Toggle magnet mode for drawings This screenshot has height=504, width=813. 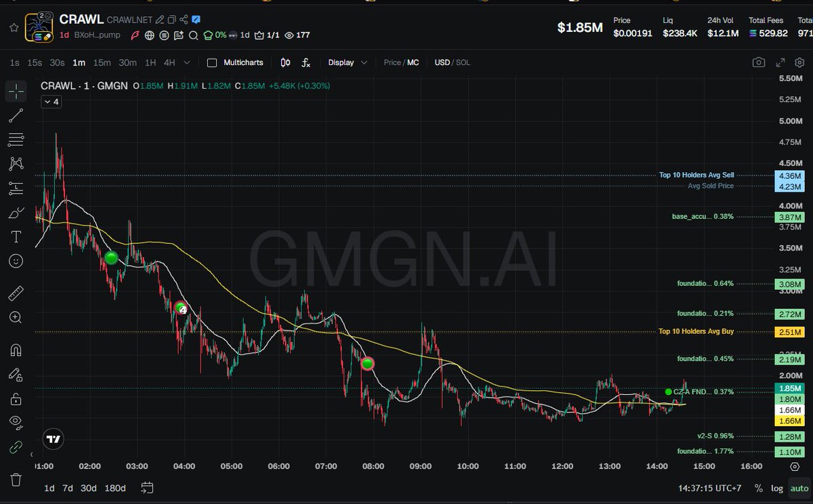(x=16, y=350)
